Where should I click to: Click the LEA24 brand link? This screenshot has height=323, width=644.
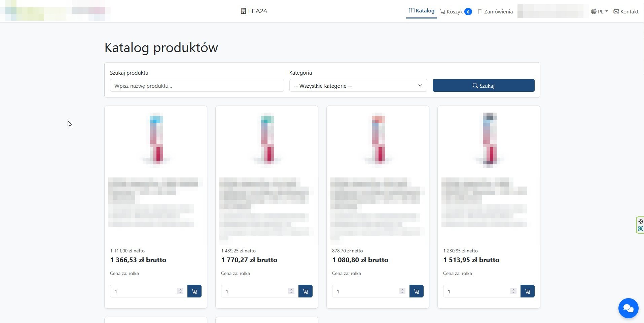pyautogui.click(x=254, y=11)
